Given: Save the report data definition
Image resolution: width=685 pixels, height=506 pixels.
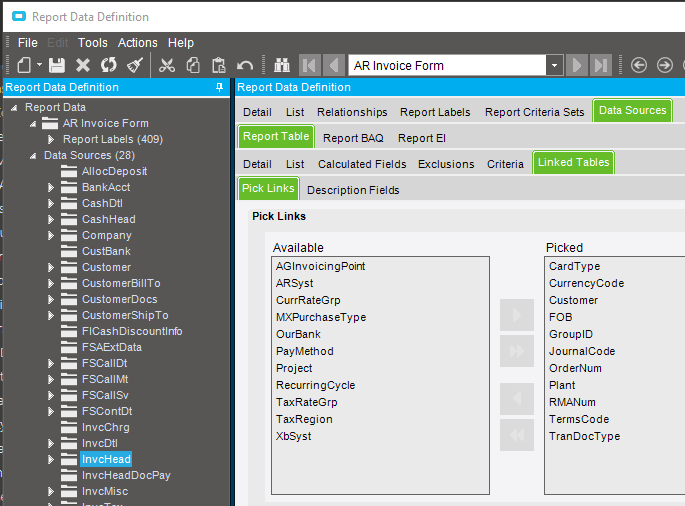Looking at the screenshot, I should [x=57, y=66].
